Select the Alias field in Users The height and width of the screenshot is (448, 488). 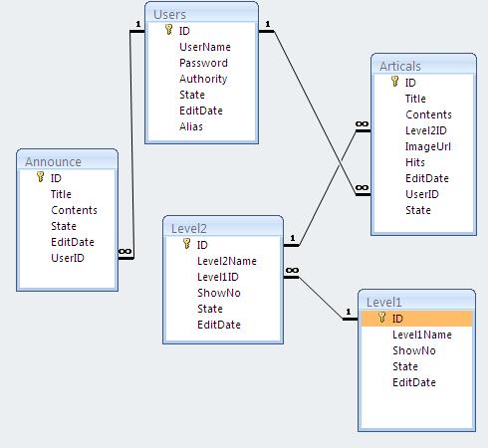point(191,126)
